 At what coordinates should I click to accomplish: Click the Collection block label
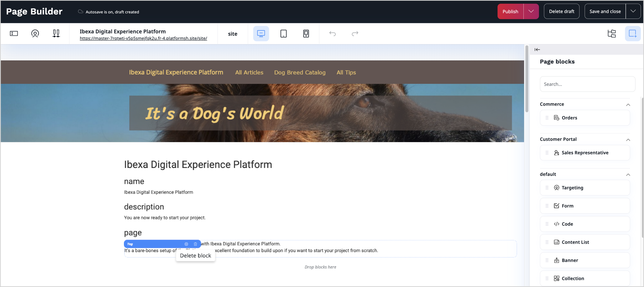573,278
